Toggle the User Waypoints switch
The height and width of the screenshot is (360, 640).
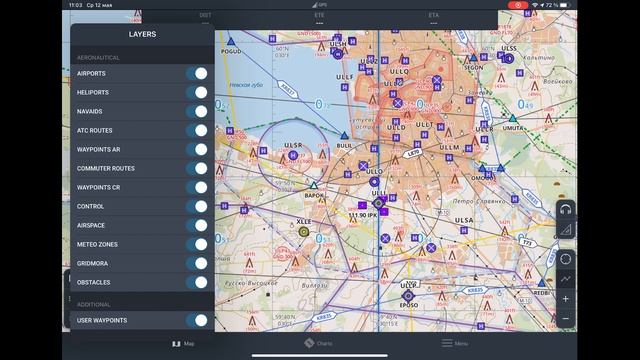(197, 320)
